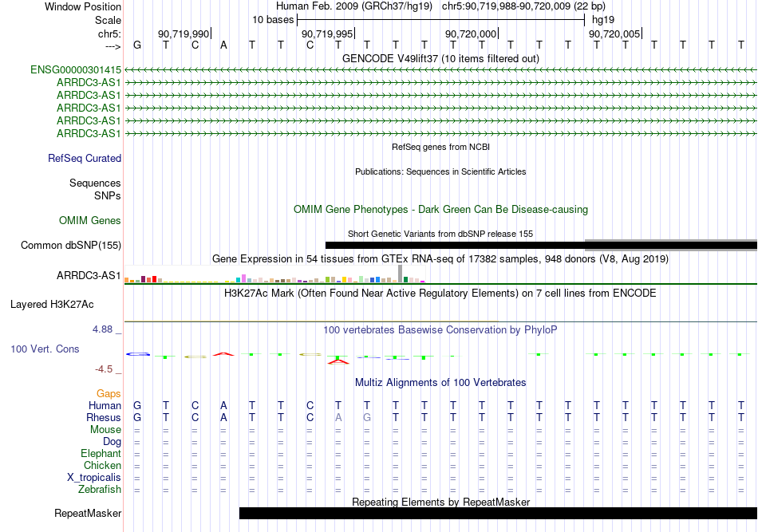Screen dimensions: 758x532
Task: Click the ---> base sequence direction label
Action: (x=113, y=46)
